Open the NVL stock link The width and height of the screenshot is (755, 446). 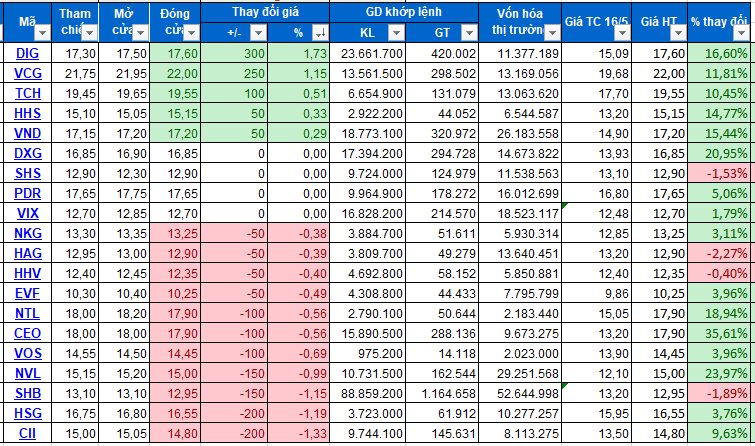27,373
